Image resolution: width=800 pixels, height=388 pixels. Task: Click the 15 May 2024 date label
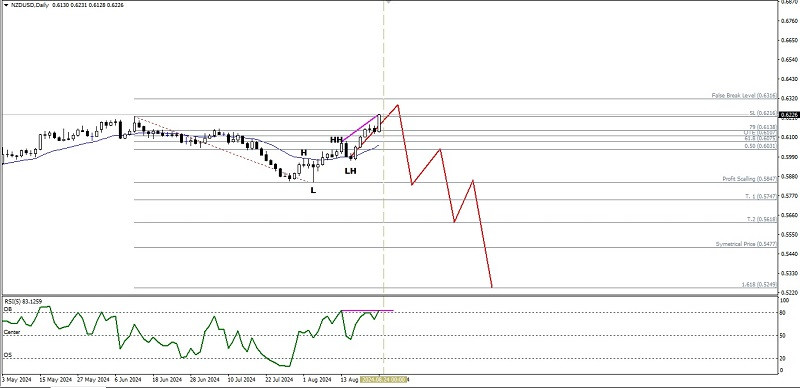coord(56,379)
